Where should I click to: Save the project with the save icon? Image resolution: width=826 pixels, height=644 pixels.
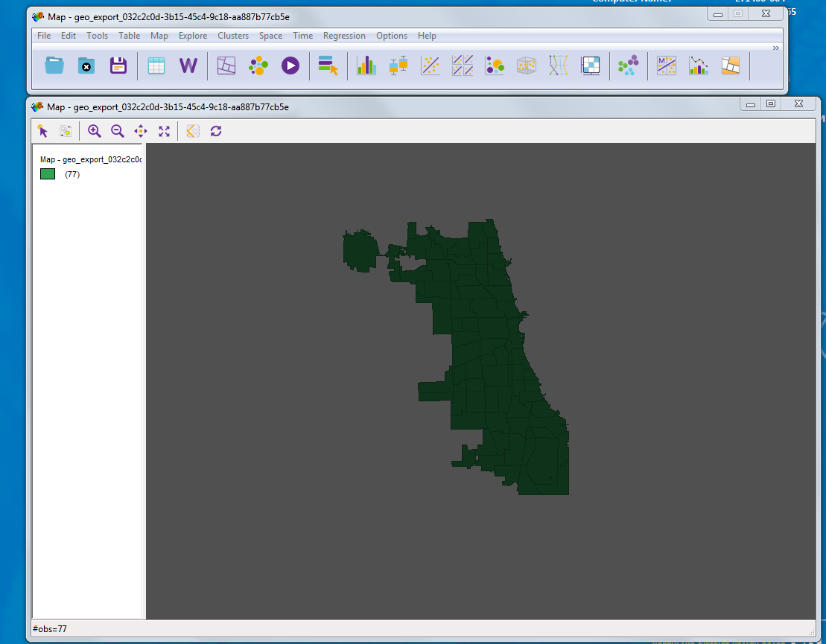point(118,66)
